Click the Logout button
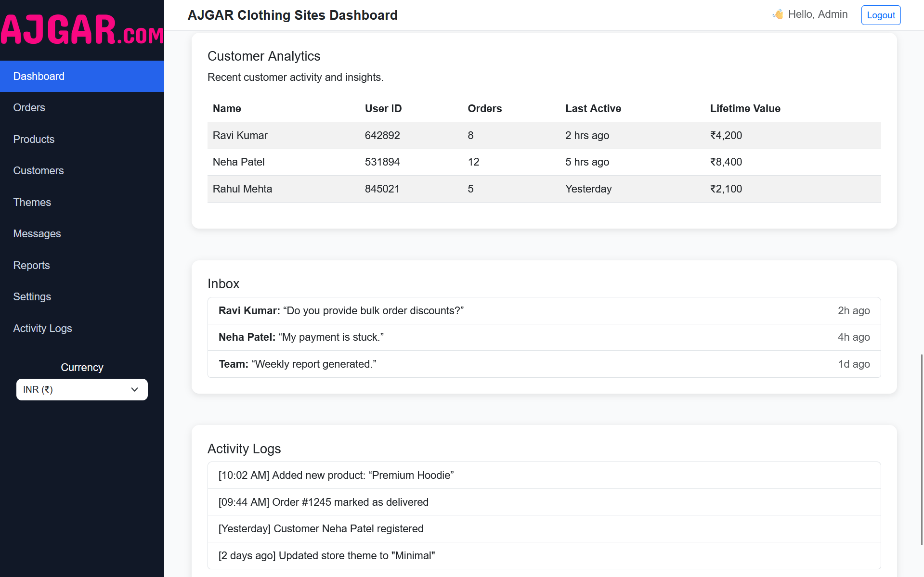This screenshot has height=577, width=924. pyautogui.click(x=881, y=15)
